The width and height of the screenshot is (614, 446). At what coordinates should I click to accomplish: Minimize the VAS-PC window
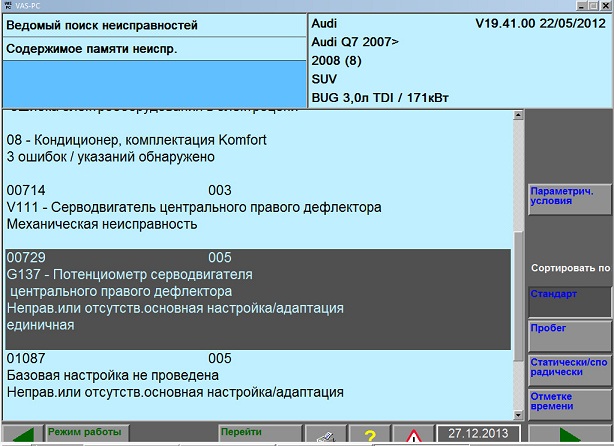(x=583, y=5)
